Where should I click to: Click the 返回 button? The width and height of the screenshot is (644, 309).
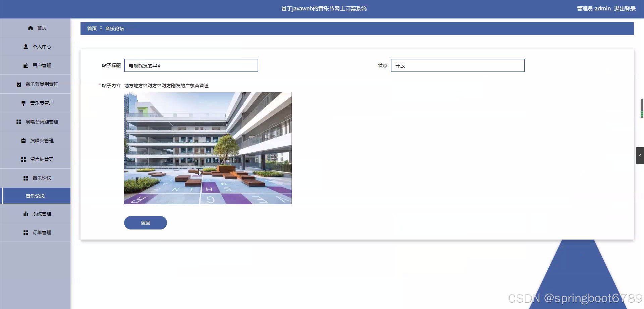(x=146, y=223)
